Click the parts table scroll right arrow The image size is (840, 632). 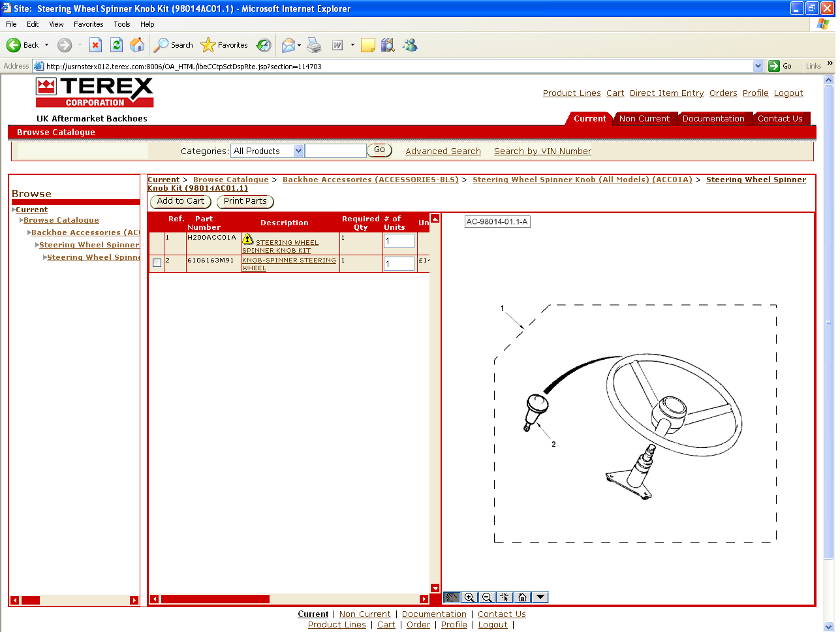[x=424, y=599]
